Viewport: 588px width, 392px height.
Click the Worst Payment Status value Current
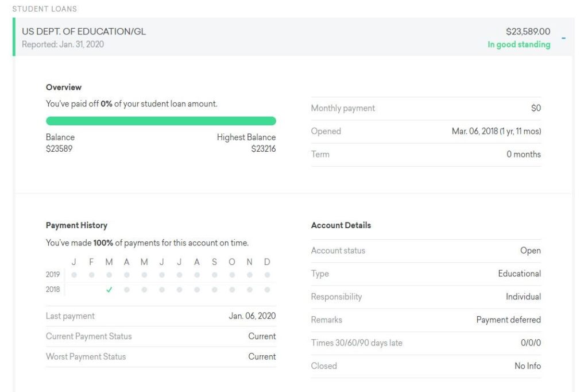point(262,357)
